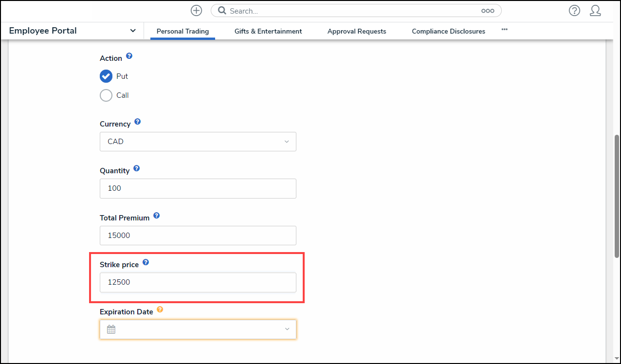Go to Compliance Disclosures tab

[448, 31]
